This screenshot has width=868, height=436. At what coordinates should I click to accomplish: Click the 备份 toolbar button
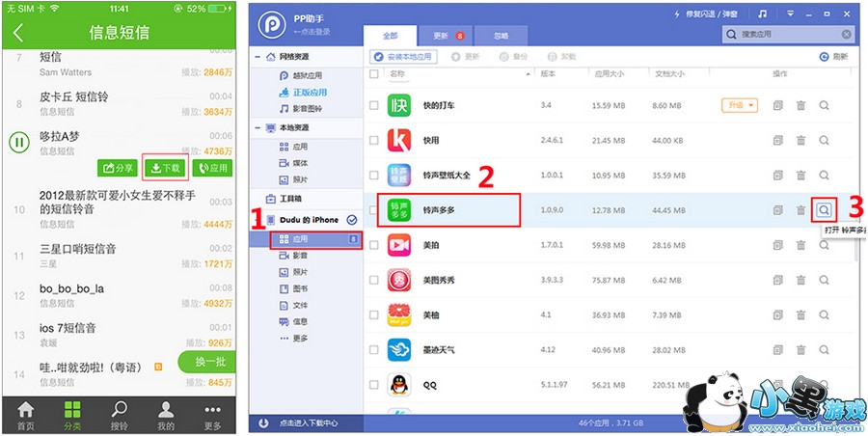pos(514,57)
